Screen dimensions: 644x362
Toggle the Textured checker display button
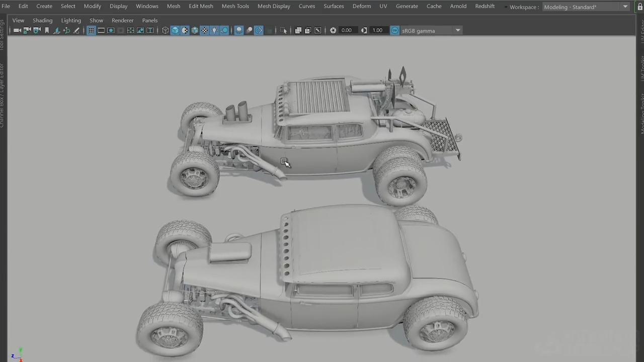coord(204,31)
